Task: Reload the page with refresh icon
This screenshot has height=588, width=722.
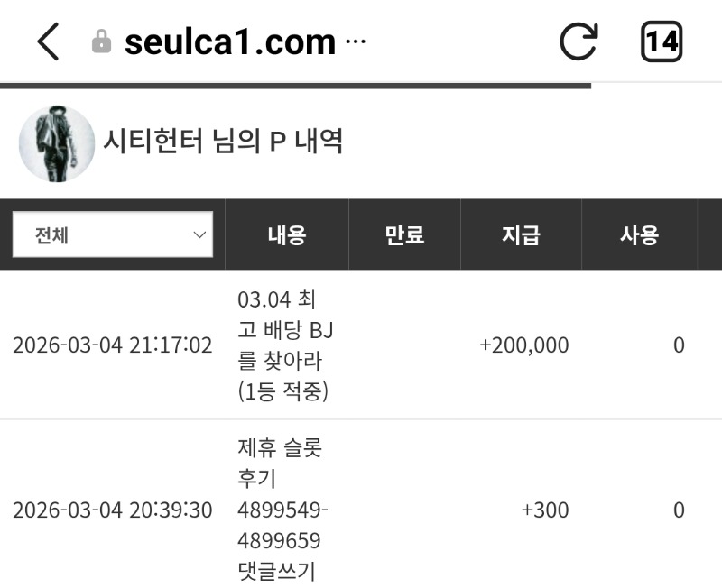Action: coord(579,41)
